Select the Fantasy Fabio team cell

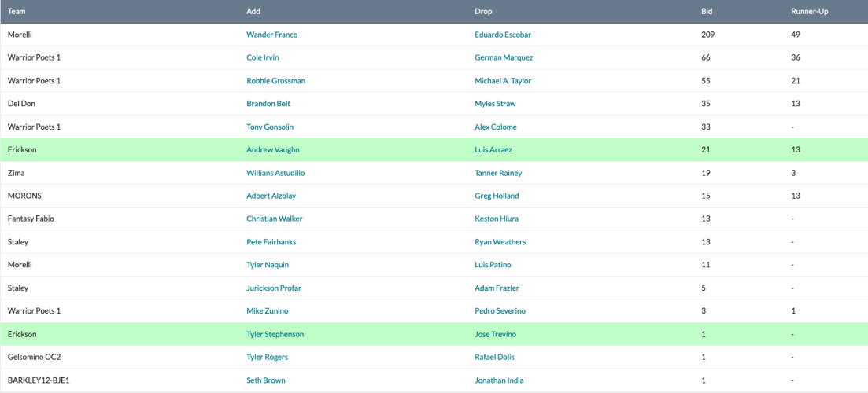click(31, 219)
